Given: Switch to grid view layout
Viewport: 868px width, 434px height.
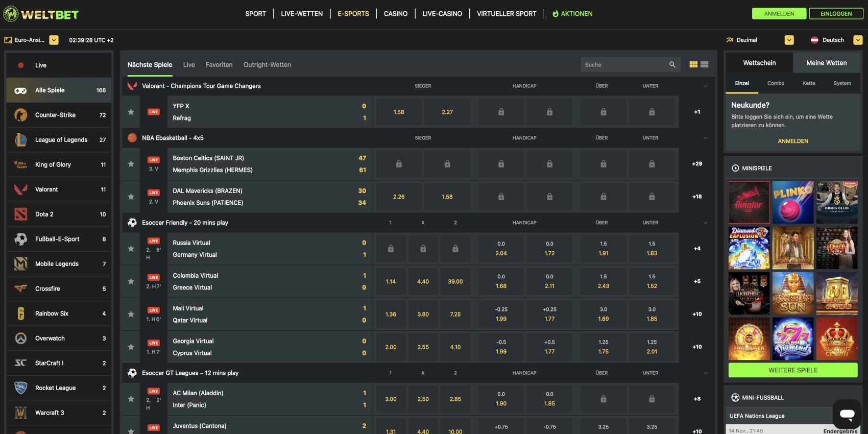Looking at the screenshot, I should [693, 65].
